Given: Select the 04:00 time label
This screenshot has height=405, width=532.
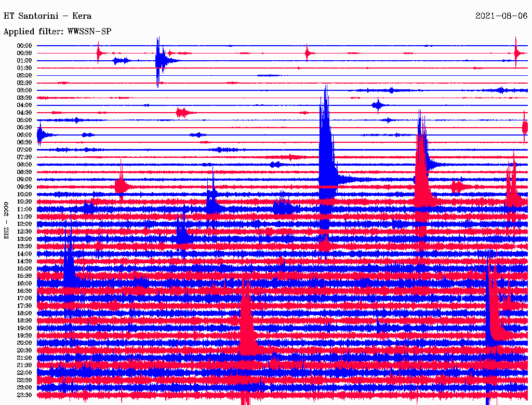Looking at the screenshot, I should coord(24,105).
